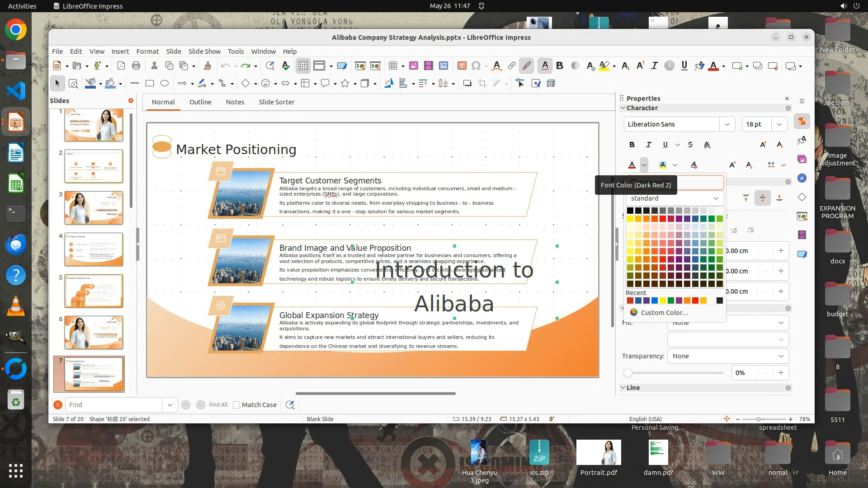This screenshot has height=488, width=868.
Task: Select the Ellipse shape tool
Action: point(165,83)
